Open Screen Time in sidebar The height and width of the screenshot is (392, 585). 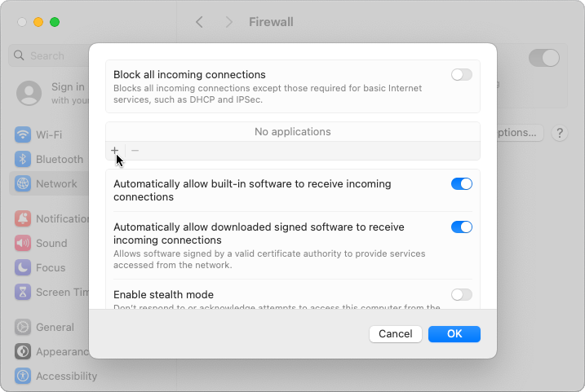(x=51, y=292)
